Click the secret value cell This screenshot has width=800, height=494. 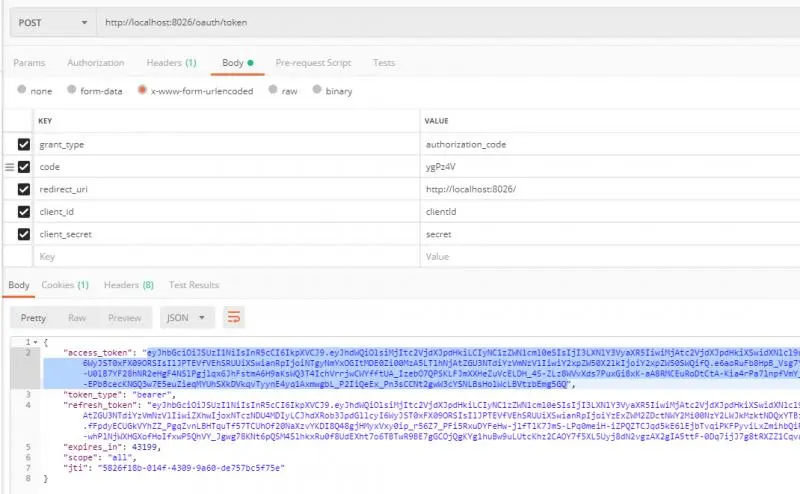(x=610, y=234)
